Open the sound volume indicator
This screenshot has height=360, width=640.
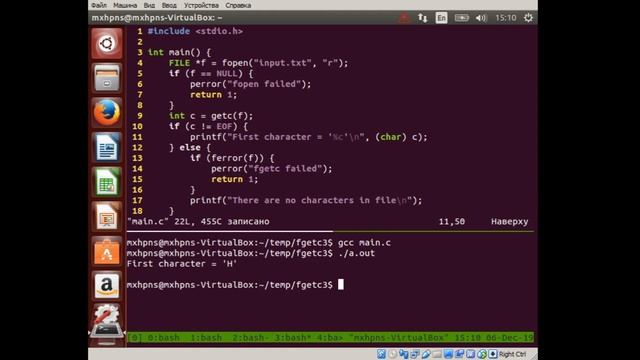481,18
